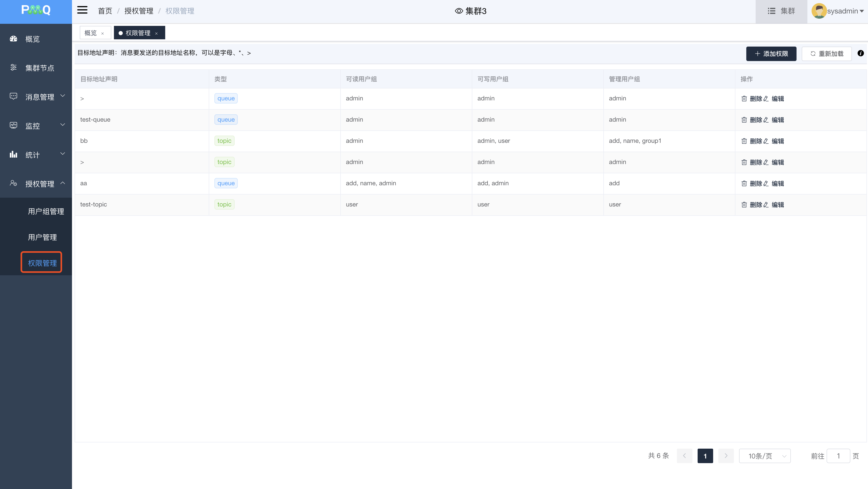Click the 集群节点 sidebar icon
Screen dimensions: 868x489
tap(13, 67)
